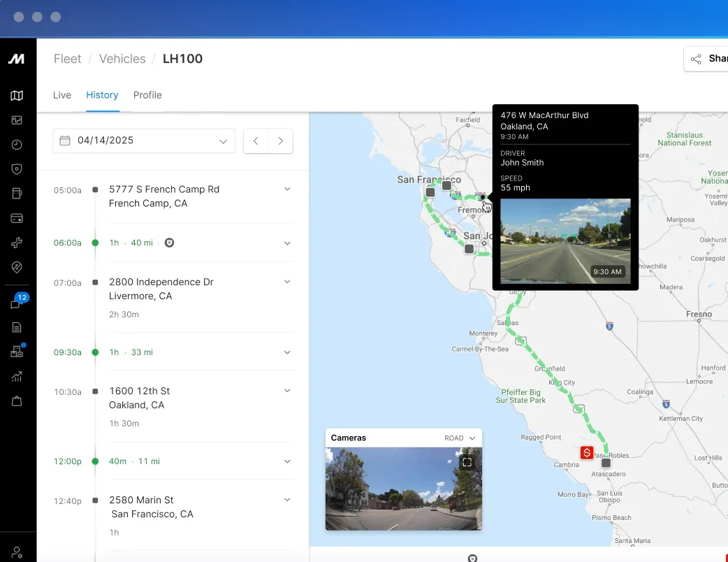Open the Maps section in the sidebar

point(17,96)
